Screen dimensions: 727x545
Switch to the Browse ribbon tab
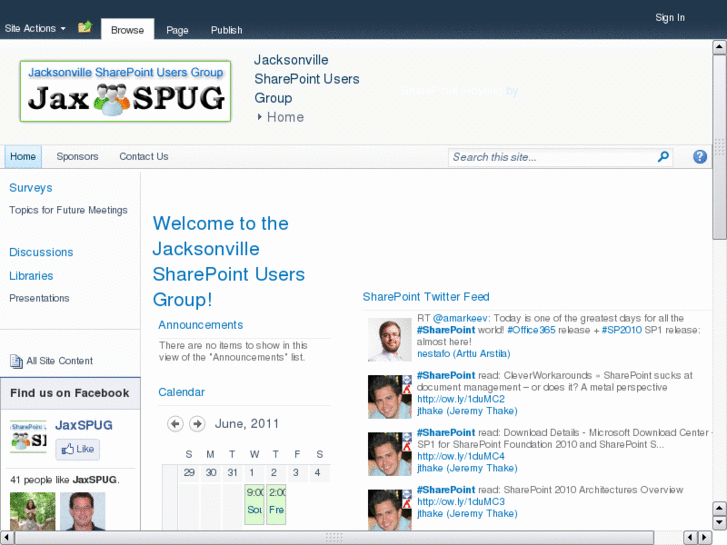click(x=128, y=30)
